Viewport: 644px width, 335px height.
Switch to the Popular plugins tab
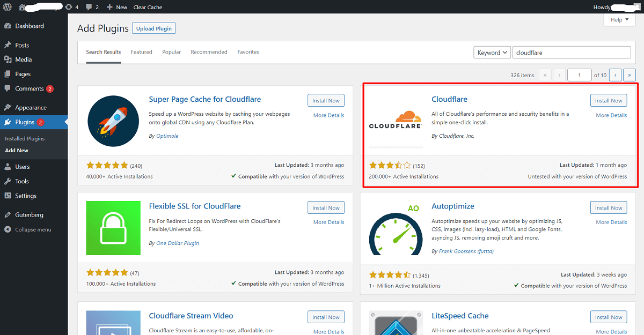[171, 51]
